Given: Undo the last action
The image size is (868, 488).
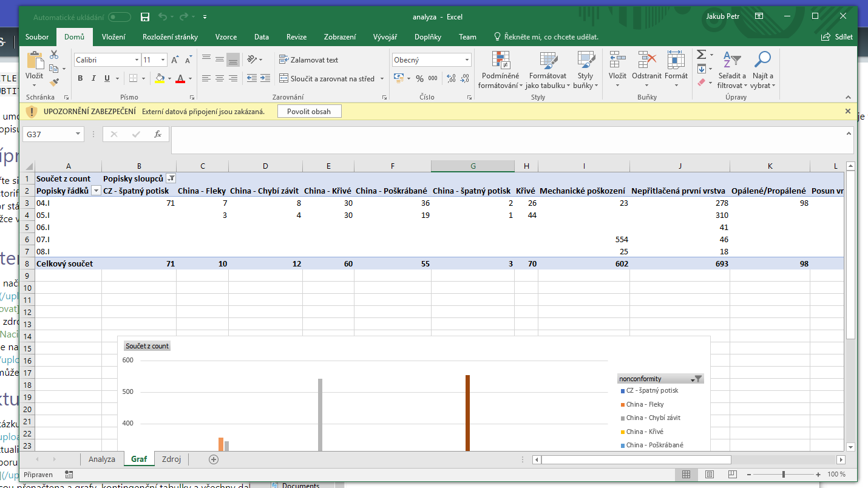Looking at the screenshot, I should click(163, 17).
